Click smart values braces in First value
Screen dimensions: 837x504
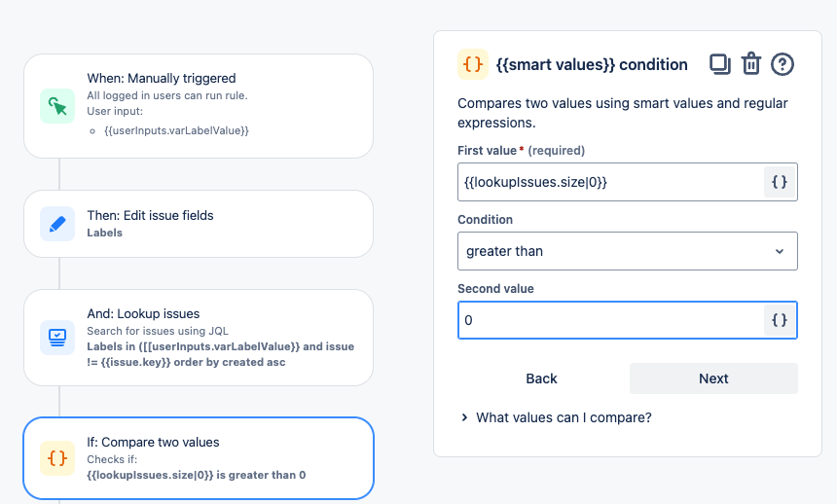tap(780, 182)
